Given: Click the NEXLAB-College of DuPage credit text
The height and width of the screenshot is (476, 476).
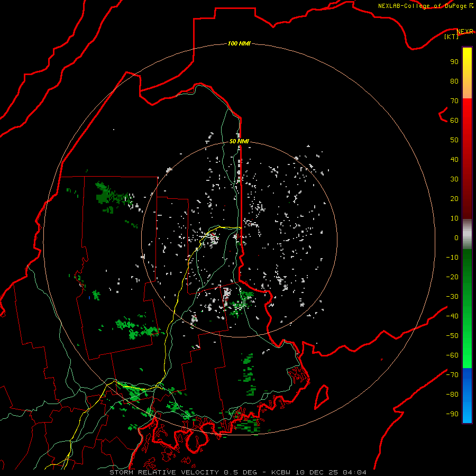Looking at the screenshot, I should [422, 6].
